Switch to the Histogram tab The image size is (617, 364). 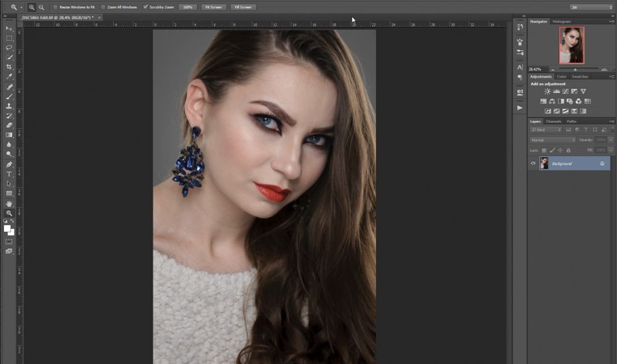click(561, 21)
